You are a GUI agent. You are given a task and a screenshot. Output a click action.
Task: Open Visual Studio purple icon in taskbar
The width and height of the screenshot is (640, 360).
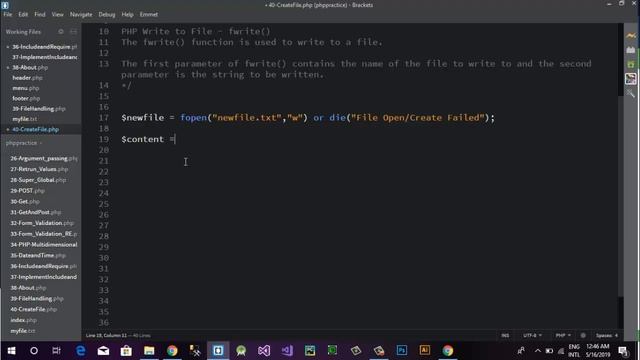[x=287, y=351]
